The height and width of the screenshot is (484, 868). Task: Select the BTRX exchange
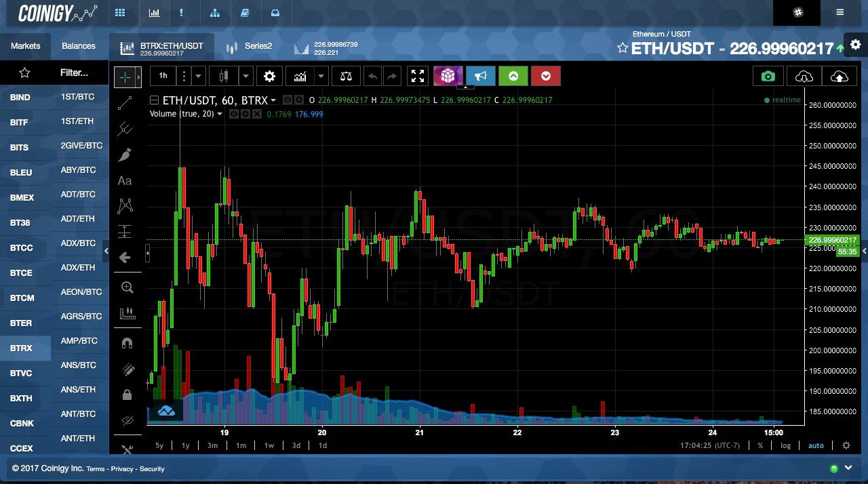click(25, 348)
